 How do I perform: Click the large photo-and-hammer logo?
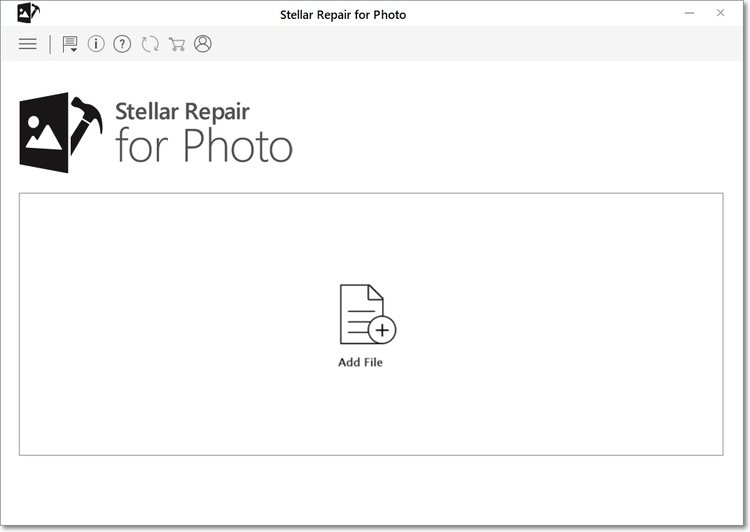(61, 133)
